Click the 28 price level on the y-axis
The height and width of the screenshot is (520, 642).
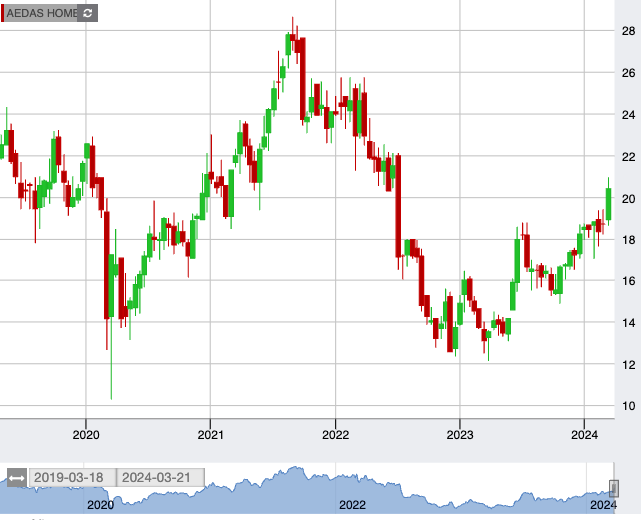(x=628, y=31)
